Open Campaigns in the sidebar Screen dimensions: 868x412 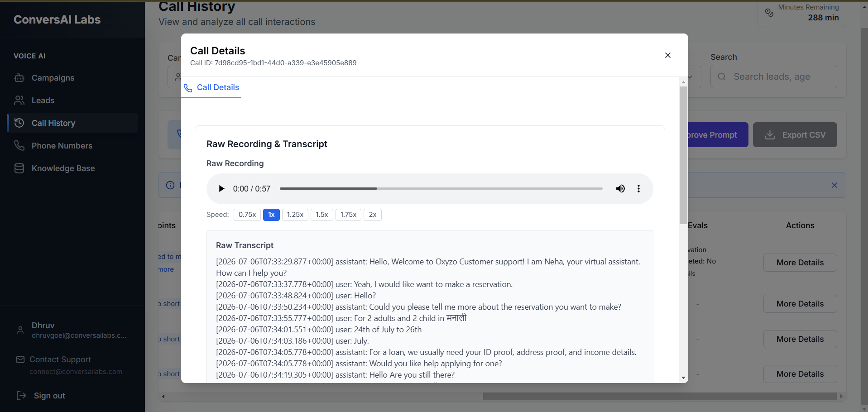72,78
